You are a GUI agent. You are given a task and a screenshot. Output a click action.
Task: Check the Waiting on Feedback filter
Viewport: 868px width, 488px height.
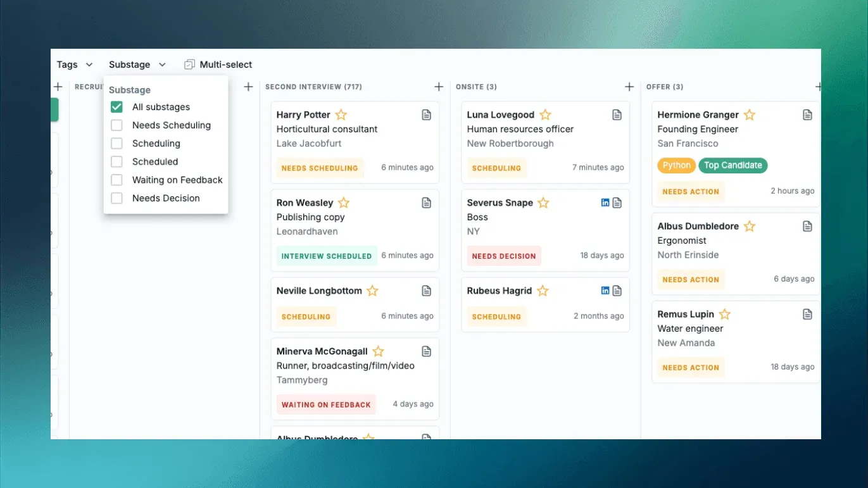pyautogui.click(x=116, y=180)
